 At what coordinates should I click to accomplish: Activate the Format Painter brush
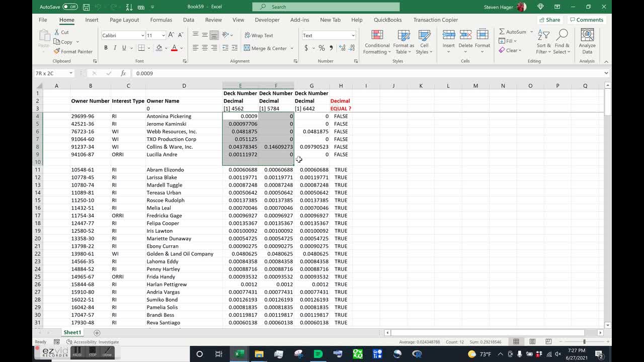click(x=57, y=51)
